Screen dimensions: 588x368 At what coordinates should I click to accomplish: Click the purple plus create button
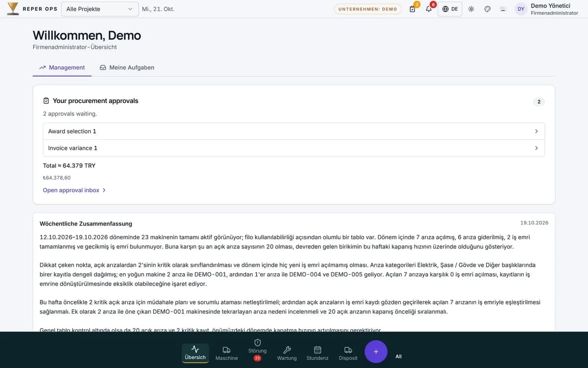click(x=376, y=351)
